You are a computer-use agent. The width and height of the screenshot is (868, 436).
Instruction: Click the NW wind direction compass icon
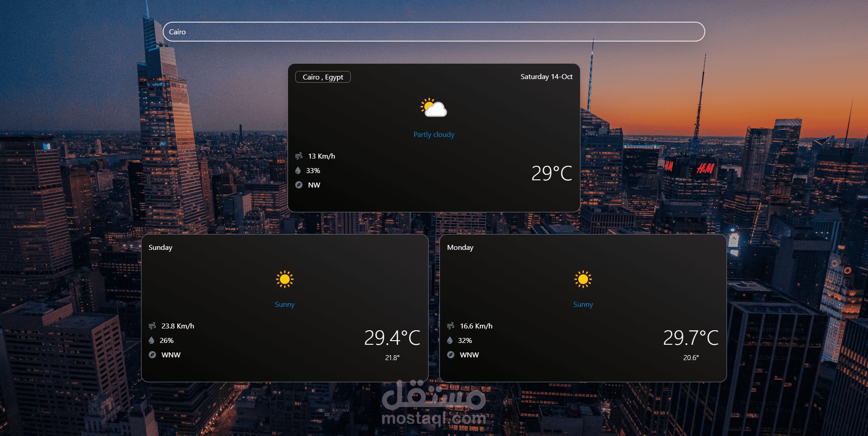[299, 185]
